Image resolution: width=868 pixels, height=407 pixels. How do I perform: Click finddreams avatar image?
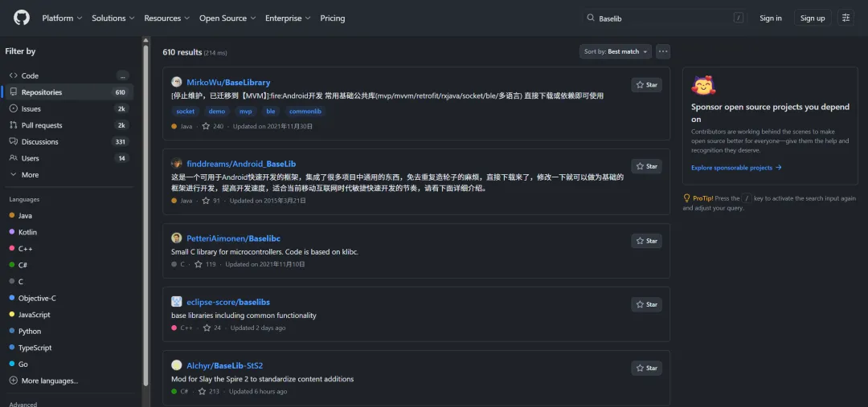[x=177, y=163]
